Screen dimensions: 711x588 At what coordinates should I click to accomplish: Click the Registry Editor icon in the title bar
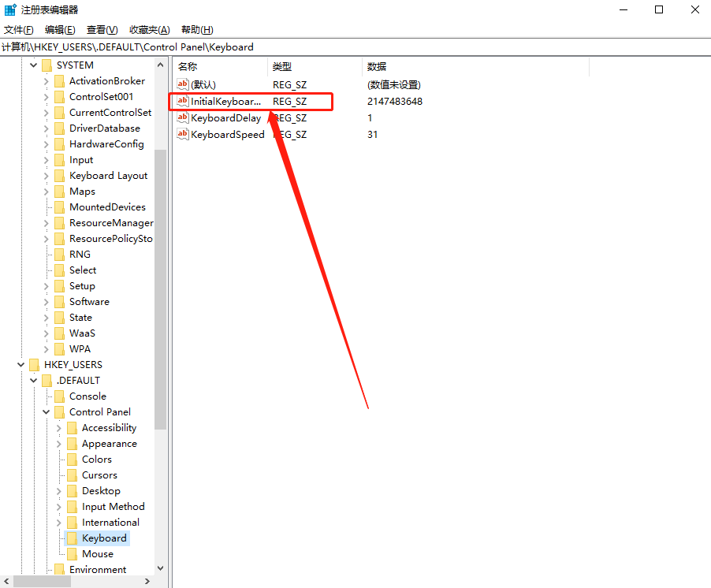(9, 9)
